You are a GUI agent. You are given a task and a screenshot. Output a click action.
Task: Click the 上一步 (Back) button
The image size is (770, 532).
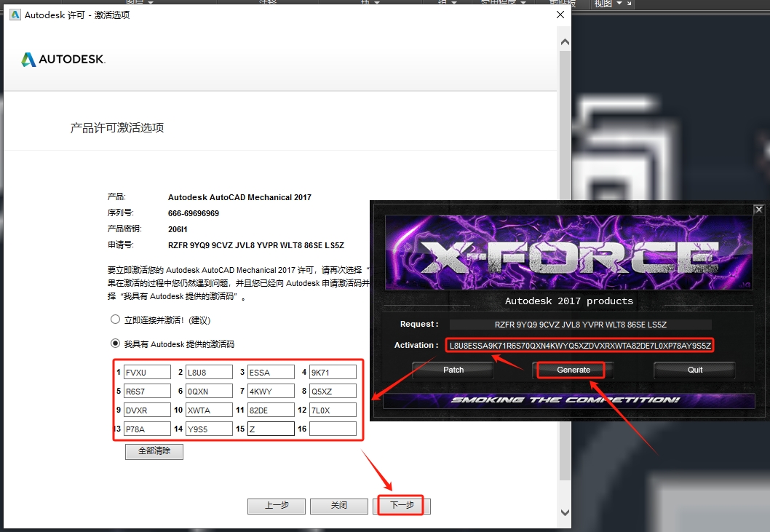277,506
